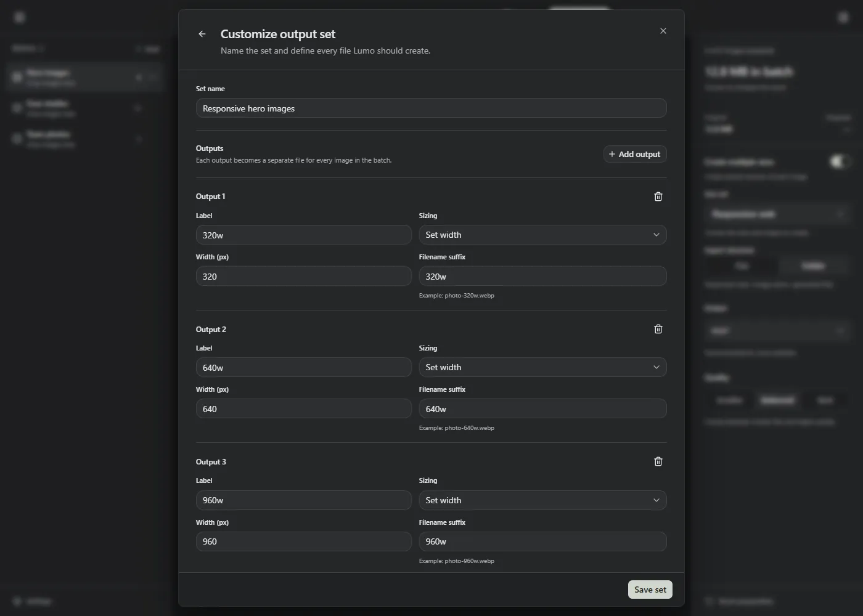
Task: Click the Output 3 heading
Action: [211, 462]
